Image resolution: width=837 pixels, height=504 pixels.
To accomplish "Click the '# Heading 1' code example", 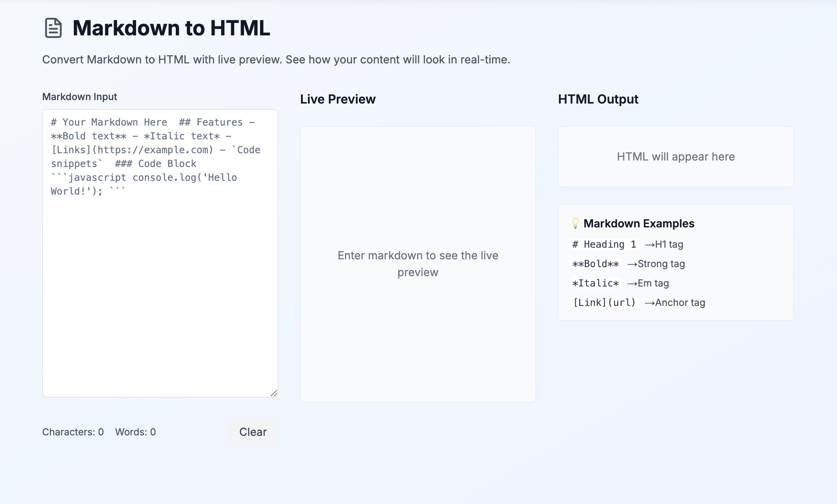I will tap(604, 244).
